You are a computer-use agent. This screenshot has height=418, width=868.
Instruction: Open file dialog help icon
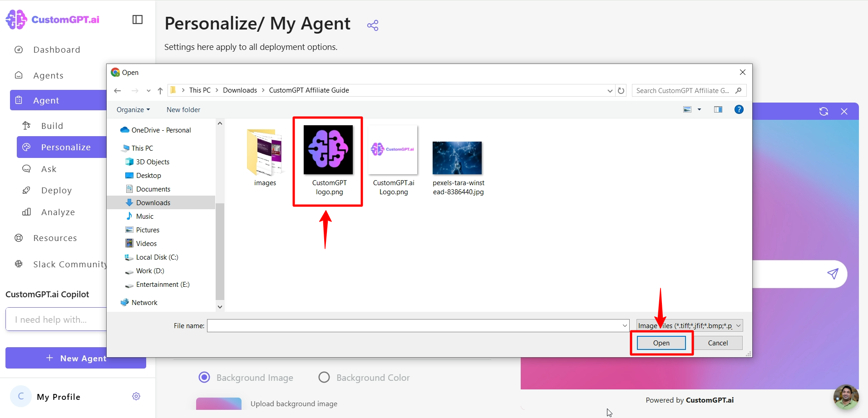pyautogui.click(x=739, y=109)
